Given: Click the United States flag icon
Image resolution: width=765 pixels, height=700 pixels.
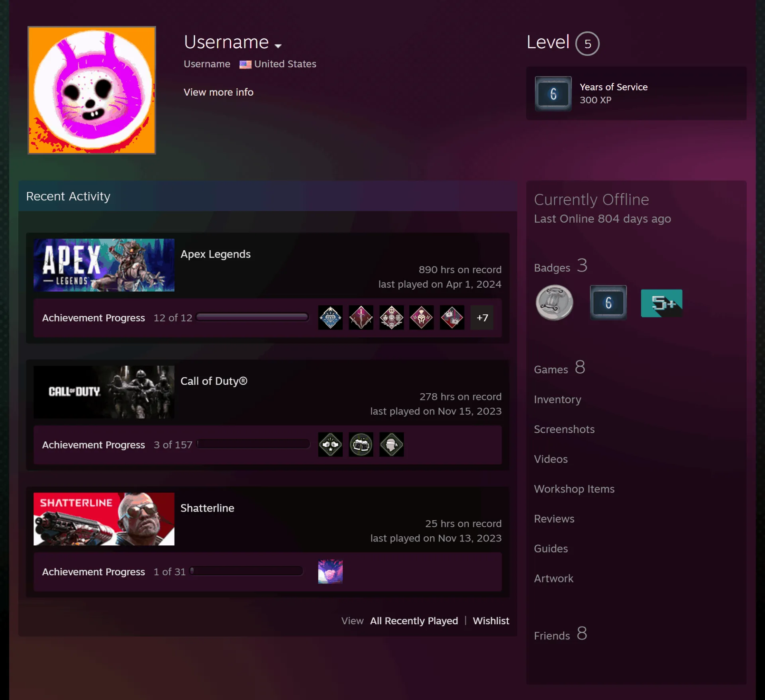Looking at the screenshot, I should click(245, 64).
